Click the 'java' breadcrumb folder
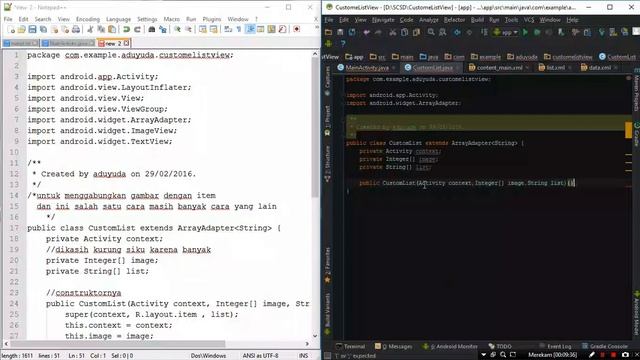The height and width of the screenshot is (360, 640). [x=429, y=57]
